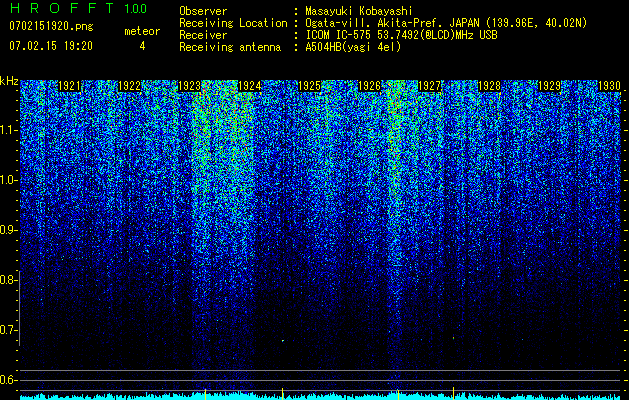This screenshot has height=400, width=629.
Task: Click the meteor label
Action: (x=142, y=31)
